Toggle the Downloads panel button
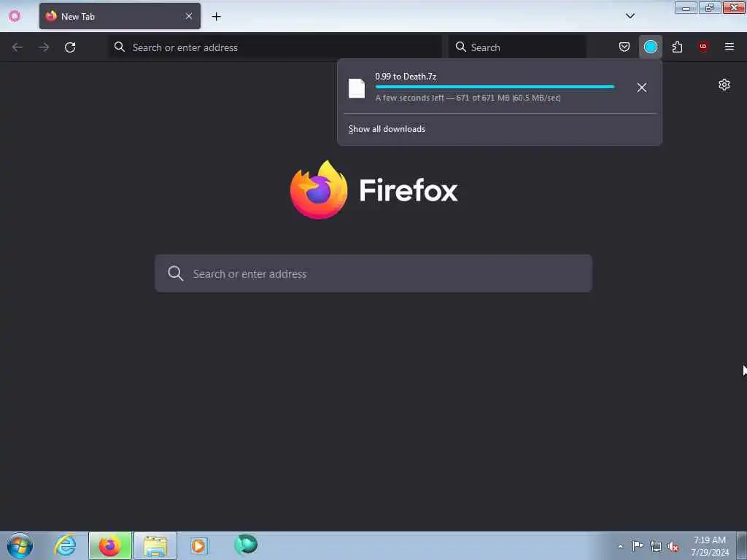 tap(650, 47)
